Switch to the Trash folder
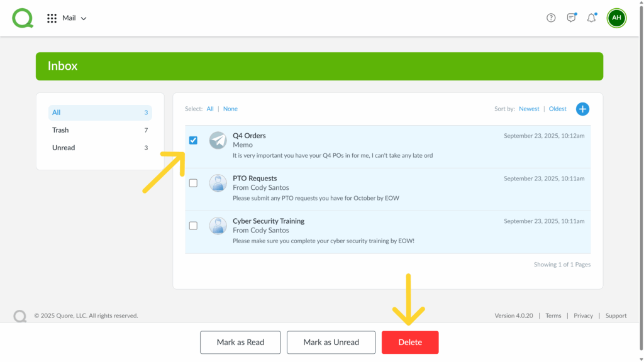 [x=61, y=130]
